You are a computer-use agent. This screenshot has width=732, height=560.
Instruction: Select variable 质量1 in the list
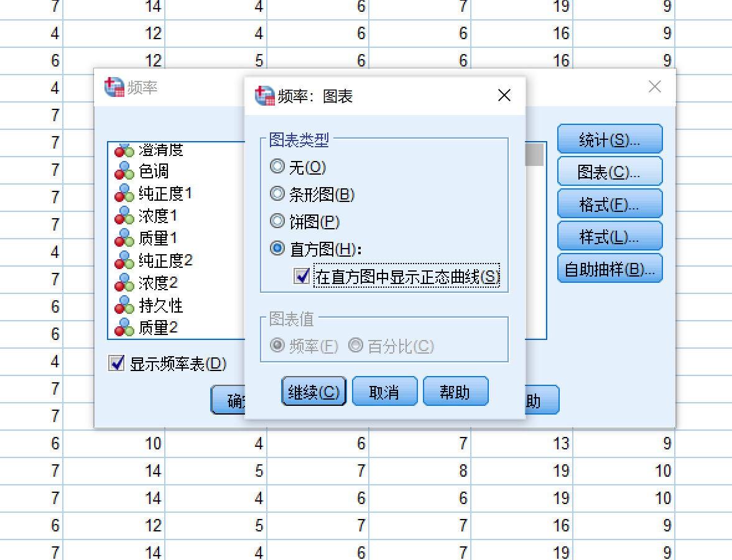[x=158, y=238]
